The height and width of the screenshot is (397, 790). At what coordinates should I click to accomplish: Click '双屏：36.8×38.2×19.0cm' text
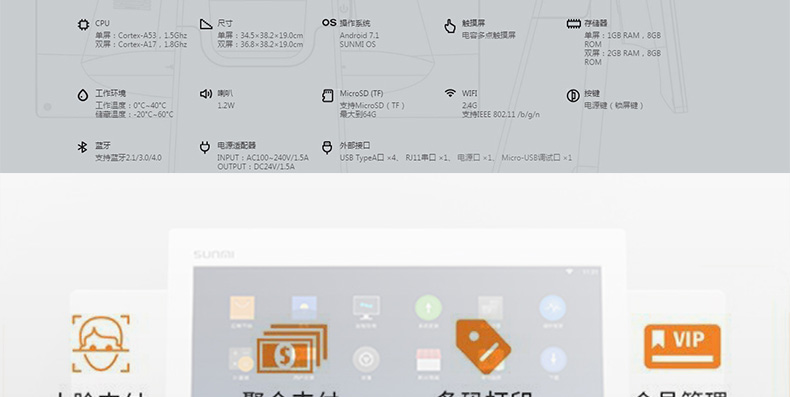coord(260,44)
